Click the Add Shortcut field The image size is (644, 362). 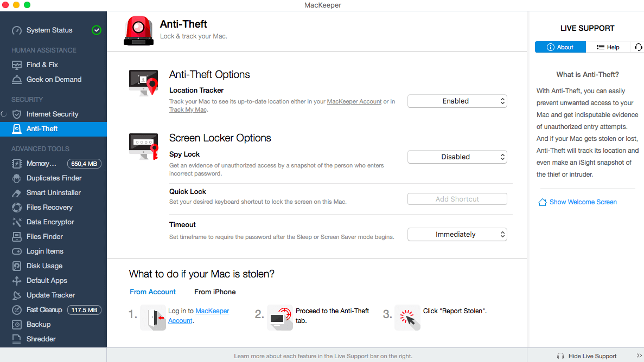pyautogui.click(x=457, y=199)
